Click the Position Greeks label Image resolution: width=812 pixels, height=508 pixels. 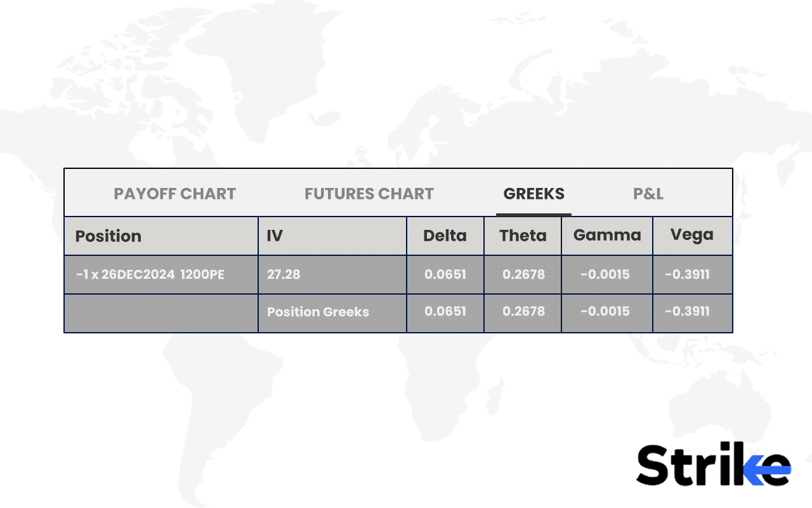[318, 312]
